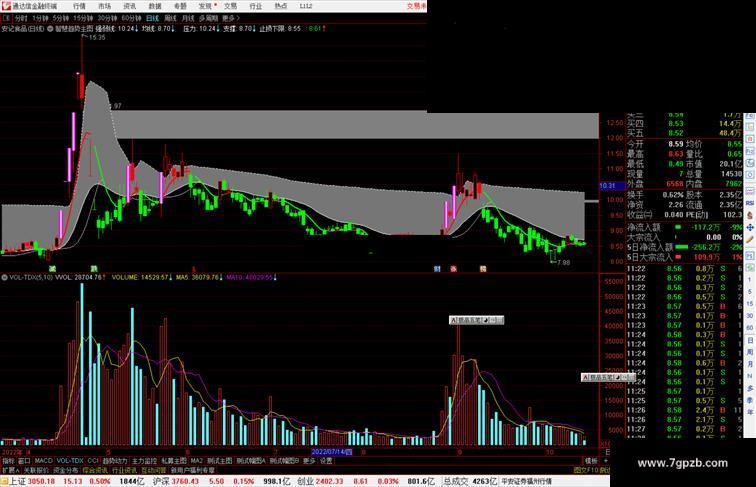Switch to 周线 weekly chart
The width and height of the screenshot is (756, 487).
[x=170, y=18]
